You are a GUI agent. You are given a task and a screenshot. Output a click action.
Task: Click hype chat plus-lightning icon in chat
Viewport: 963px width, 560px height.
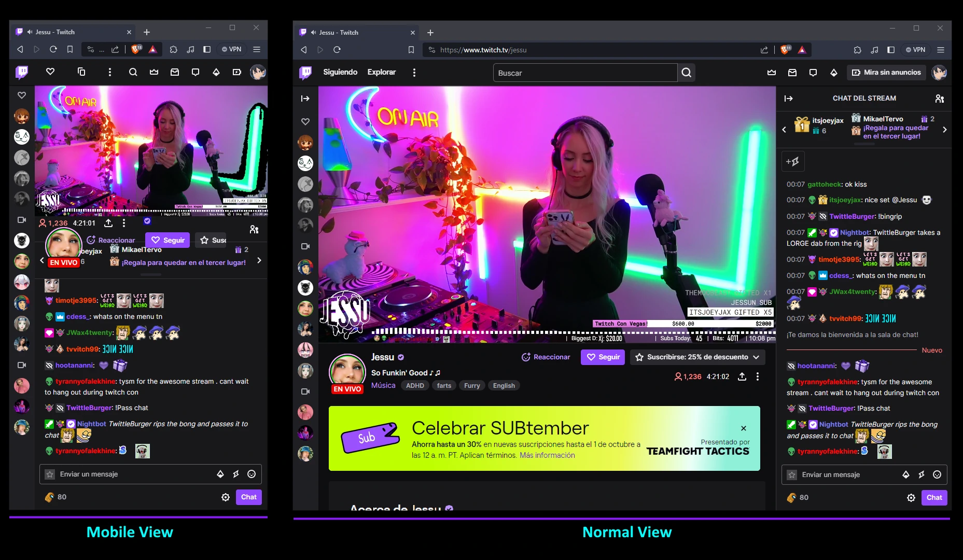(x=792, y=161)
